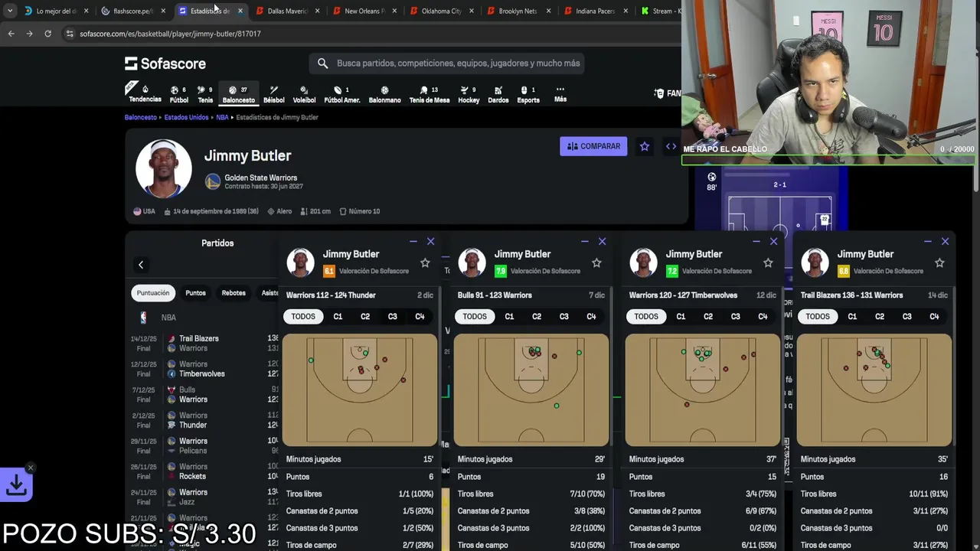Open the Estados Unidos breadcrumb link

[186, 117]
